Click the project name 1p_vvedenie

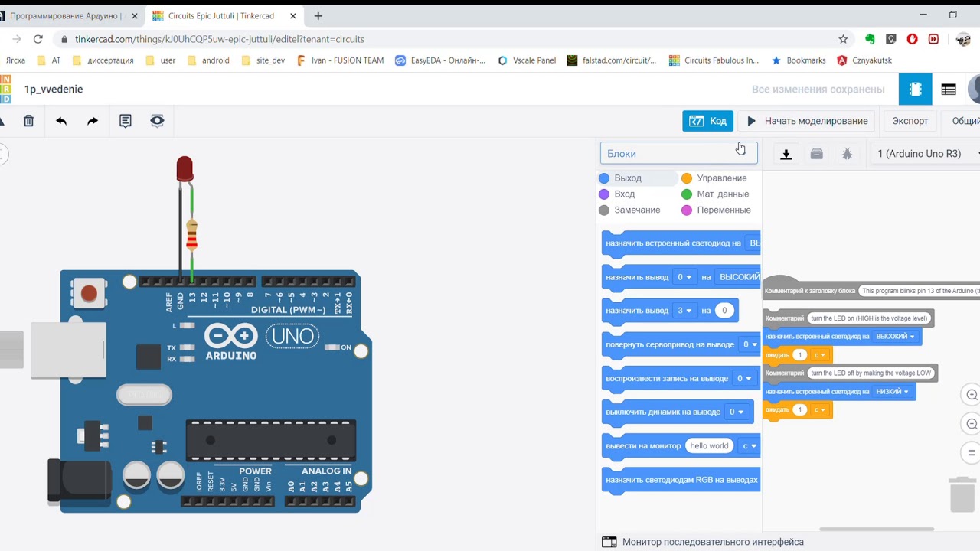[54, 90]
